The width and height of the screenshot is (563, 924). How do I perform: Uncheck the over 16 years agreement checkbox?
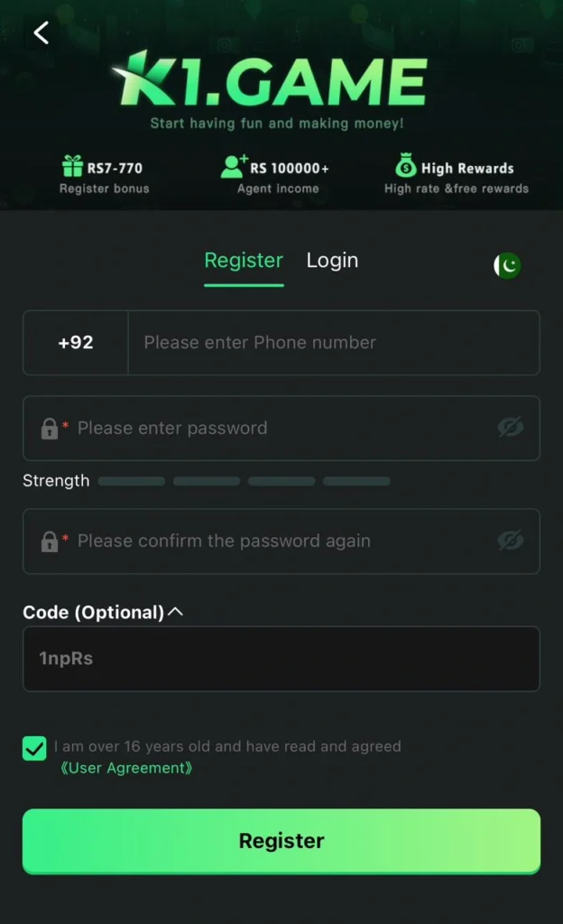point(34,749)
